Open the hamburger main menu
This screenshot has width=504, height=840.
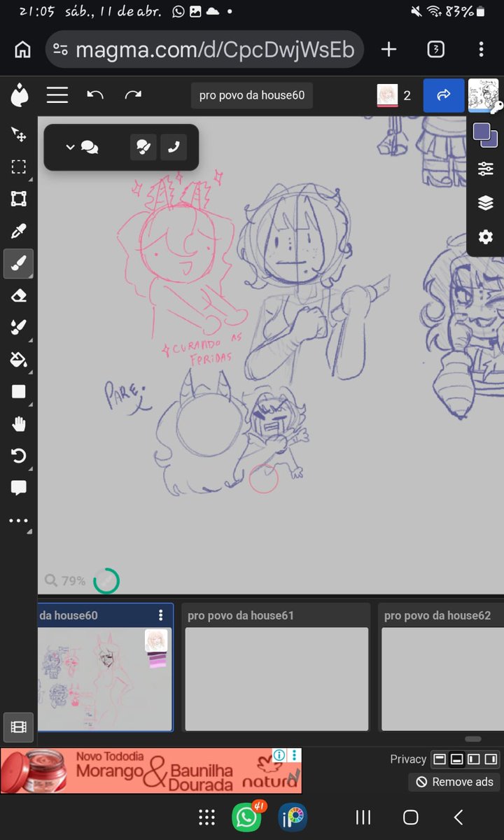(x=57, y=95)
